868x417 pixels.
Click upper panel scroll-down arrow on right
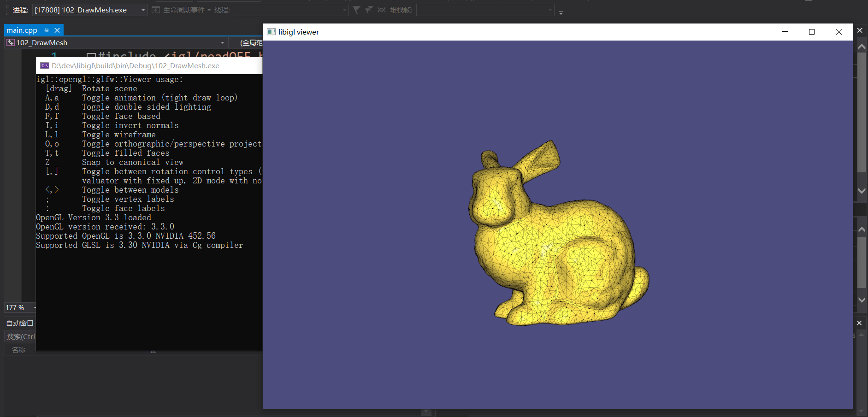coord(862,190)
